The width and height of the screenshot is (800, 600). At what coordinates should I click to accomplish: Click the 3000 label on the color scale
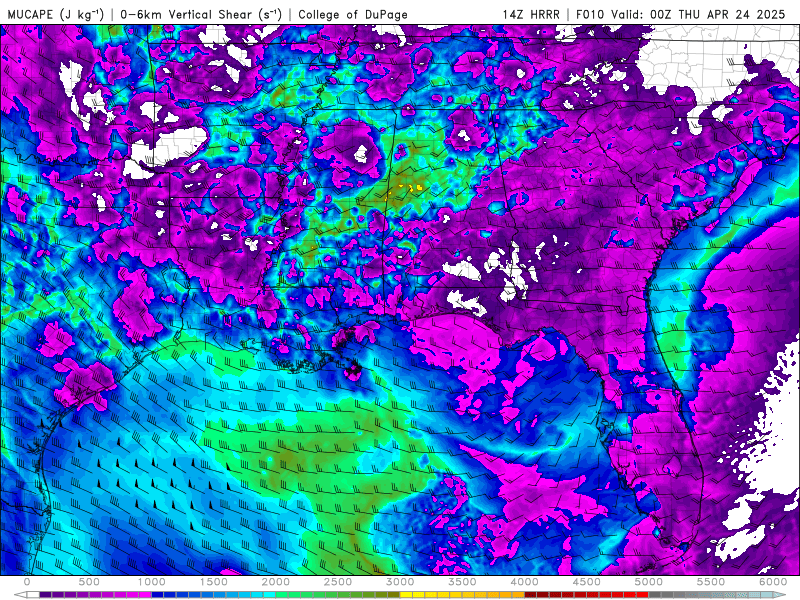tap(400, 582)
